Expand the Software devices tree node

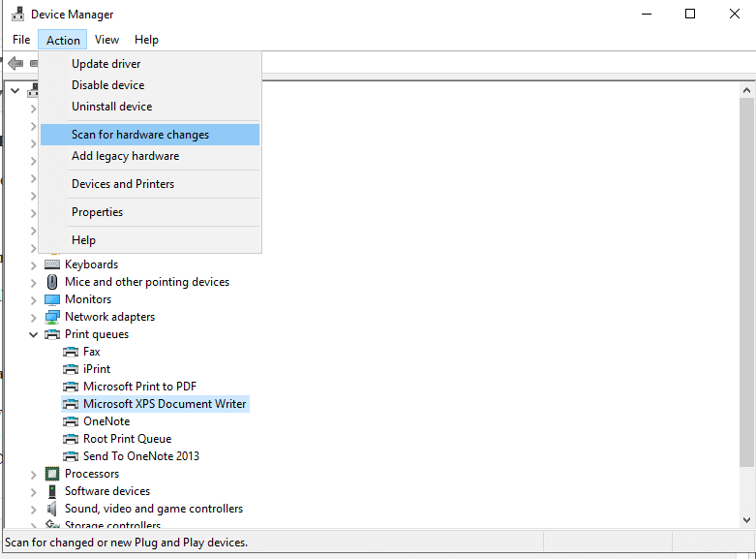(34, 491)
